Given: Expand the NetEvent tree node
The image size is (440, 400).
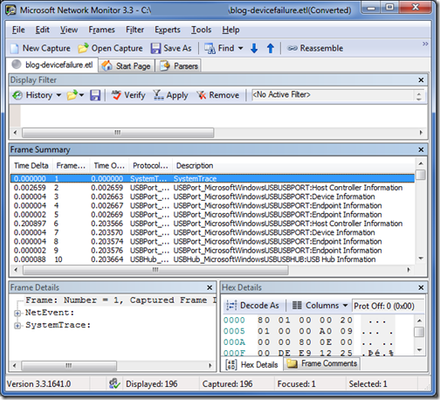Looking at the screenshot, I should pyautogui.click(x=17, y=313).
